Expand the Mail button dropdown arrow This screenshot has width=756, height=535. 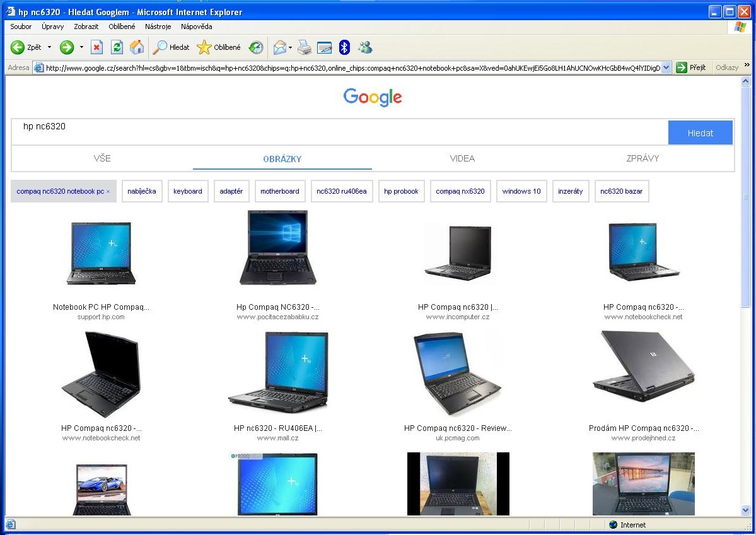coord(290,48)
